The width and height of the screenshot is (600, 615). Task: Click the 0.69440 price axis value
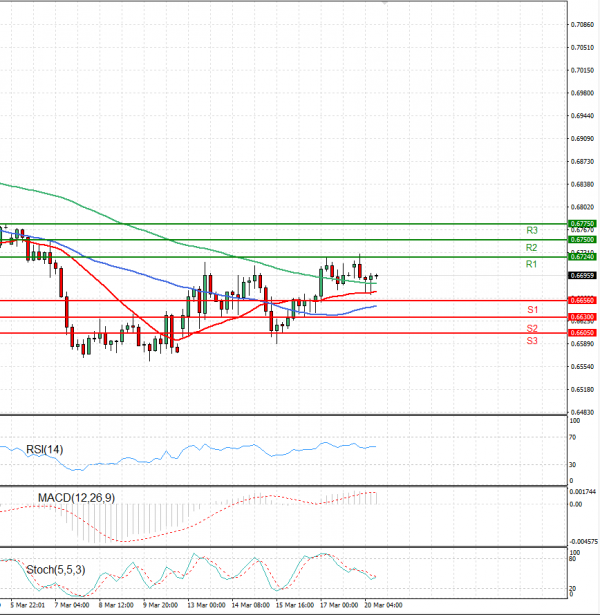click(x=582, y=116)
